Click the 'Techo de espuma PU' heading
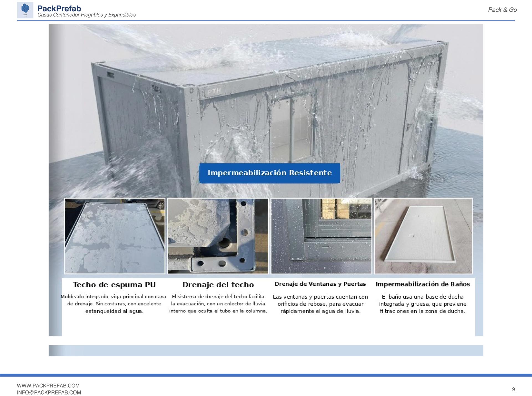 click(x=114, y=285)
